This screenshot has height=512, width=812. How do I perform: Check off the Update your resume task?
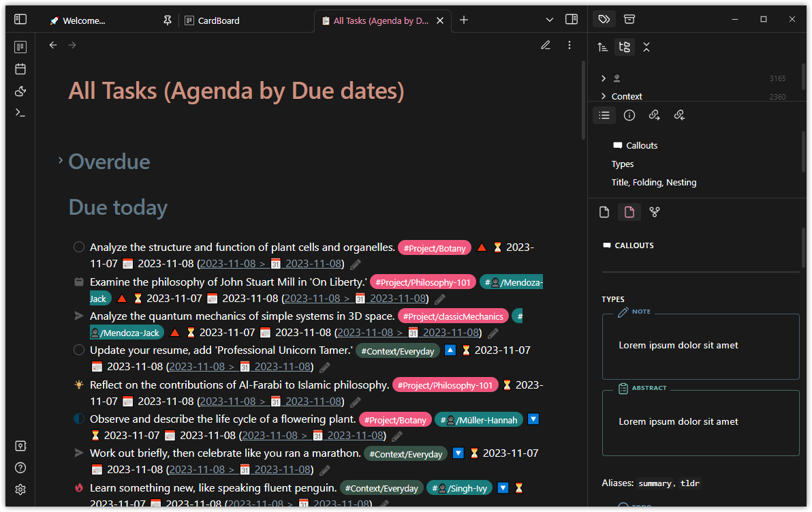pos(79,350)
